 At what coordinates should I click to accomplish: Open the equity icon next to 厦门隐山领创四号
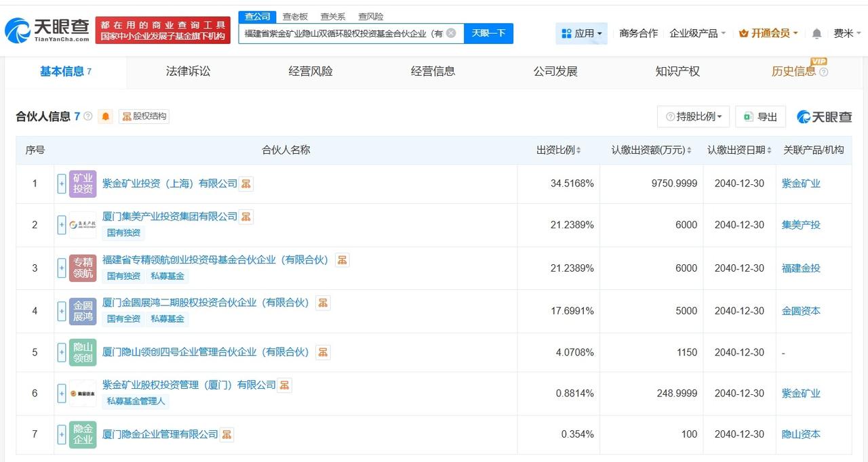click(x=323, y=352)
